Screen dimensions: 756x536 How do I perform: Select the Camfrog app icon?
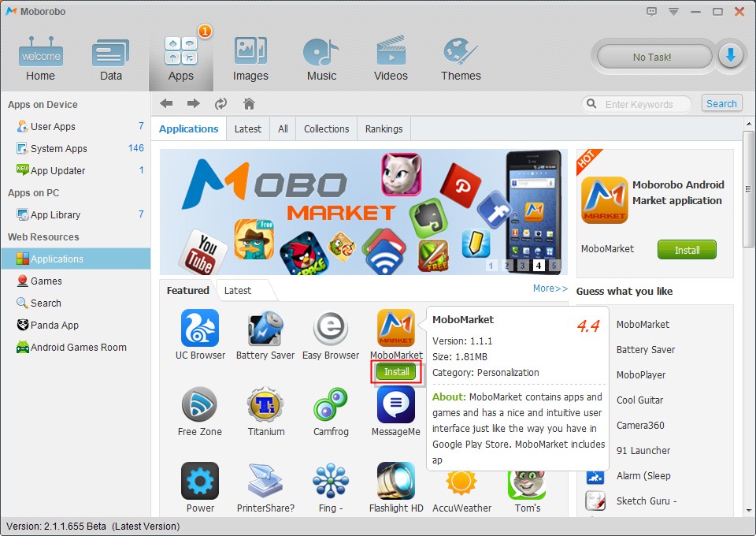[331, 404]
